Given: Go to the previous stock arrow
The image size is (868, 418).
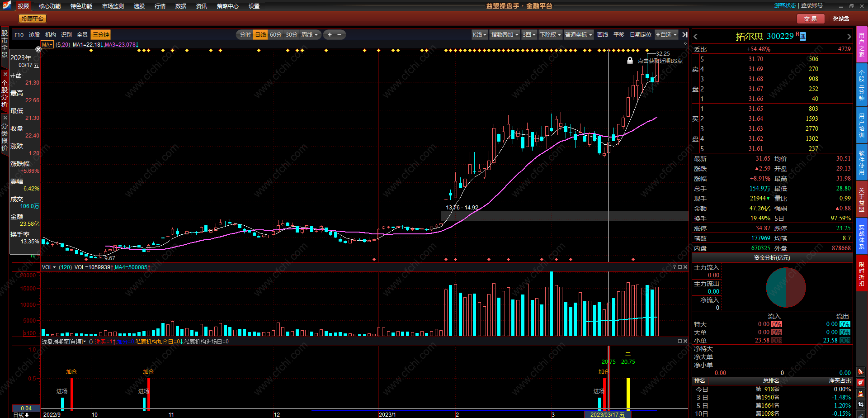Looking at the screenshot, I should [x=696, y=37].
